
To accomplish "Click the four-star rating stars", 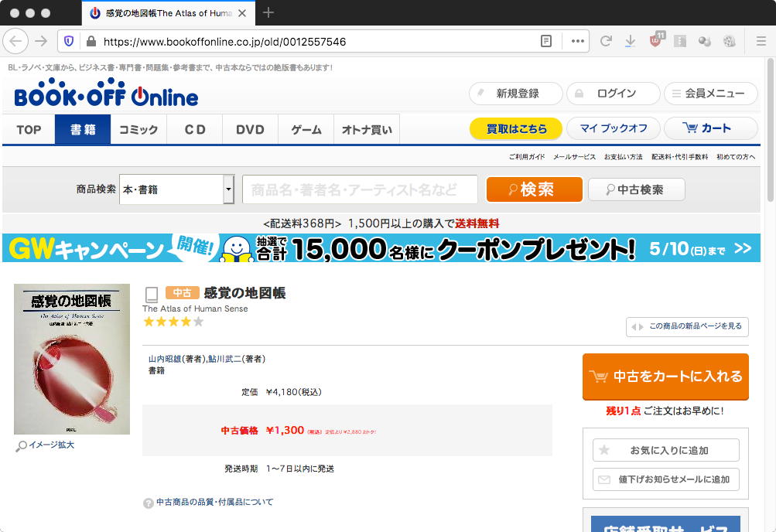I will click(173, 322).
